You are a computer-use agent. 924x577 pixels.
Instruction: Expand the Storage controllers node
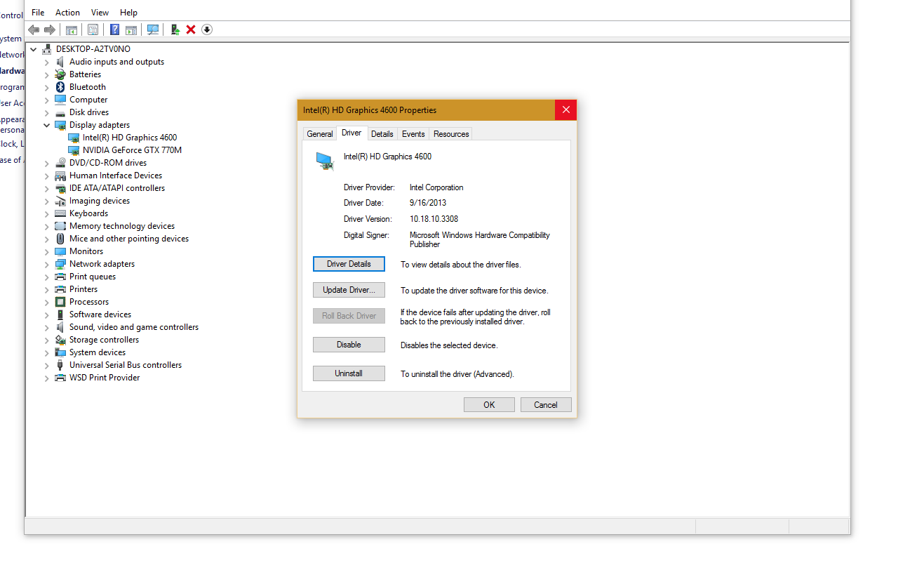(47, 340)
